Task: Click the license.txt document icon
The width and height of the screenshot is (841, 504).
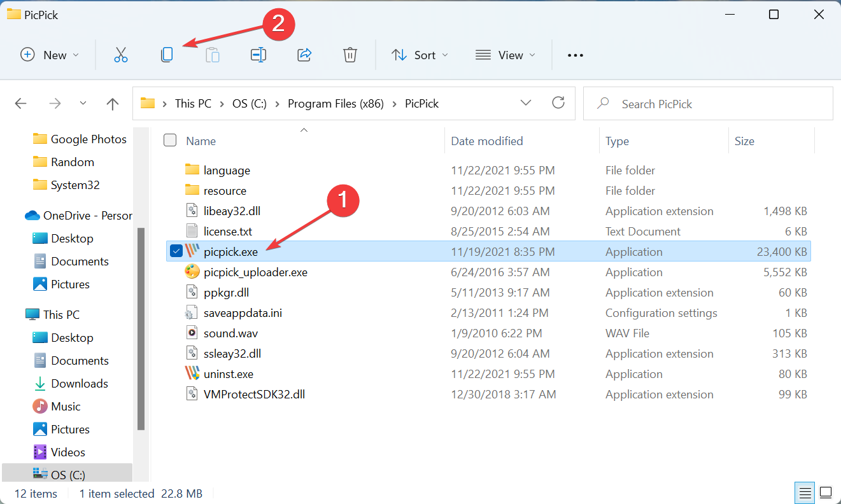Action: pyautogui.click(x=192, y=231)
